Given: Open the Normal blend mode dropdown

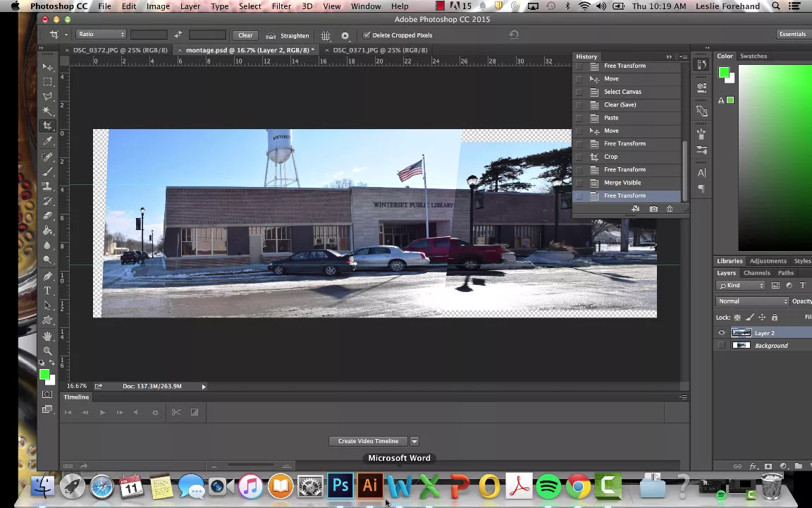Looking at the screenshot, I should pos(752,301).
